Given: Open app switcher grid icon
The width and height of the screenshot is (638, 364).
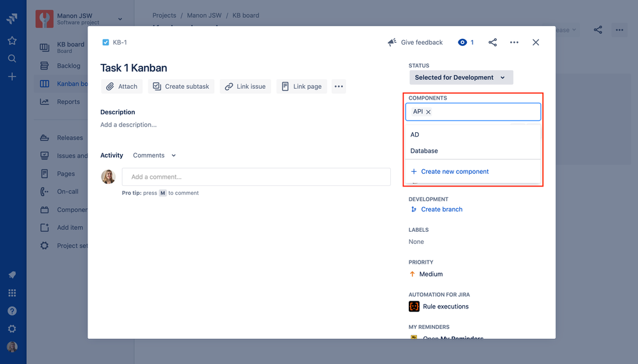Looking at the screenshot, I should 12,293.
